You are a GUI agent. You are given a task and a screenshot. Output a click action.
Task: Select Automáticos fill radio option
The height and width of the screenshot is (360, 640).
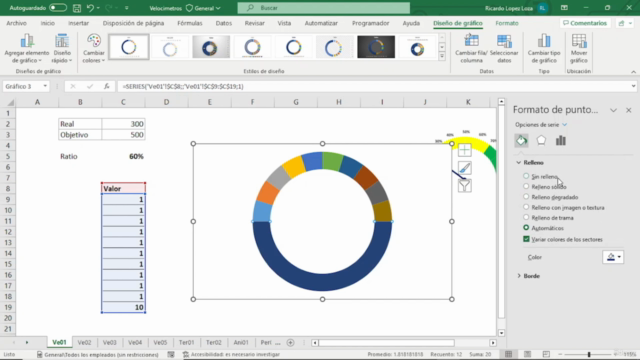tap(526, 228)
